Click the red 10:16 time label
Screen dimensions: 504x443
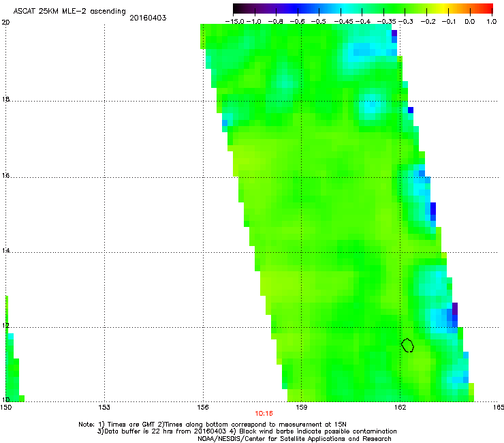(264, 414)
